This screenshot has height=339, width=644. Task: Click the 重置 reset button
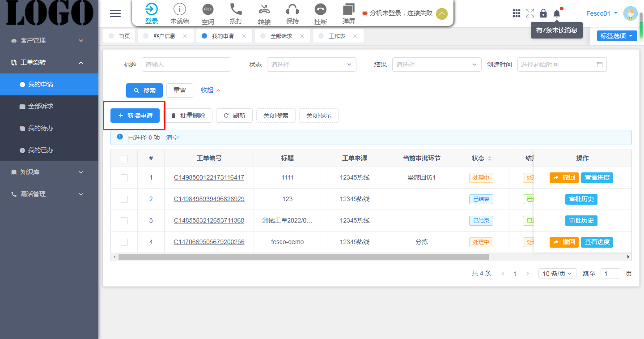click(180, 90)
